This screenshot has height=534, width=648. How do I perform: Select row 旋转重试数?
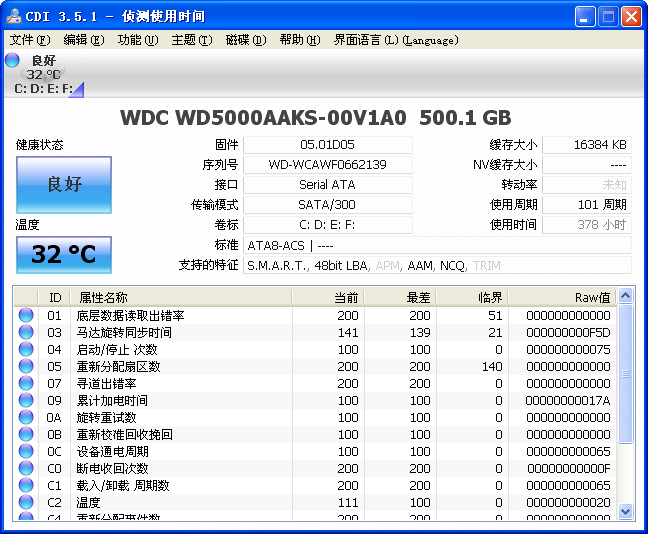(x=315, y=417)
